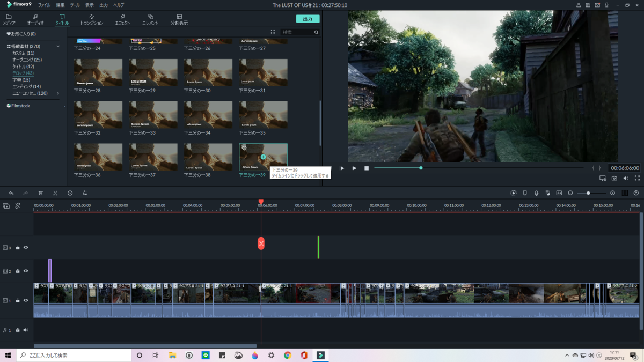Viewport: 644px width, 362px height.
Task: Lock audio track 1
Action: 18,330
